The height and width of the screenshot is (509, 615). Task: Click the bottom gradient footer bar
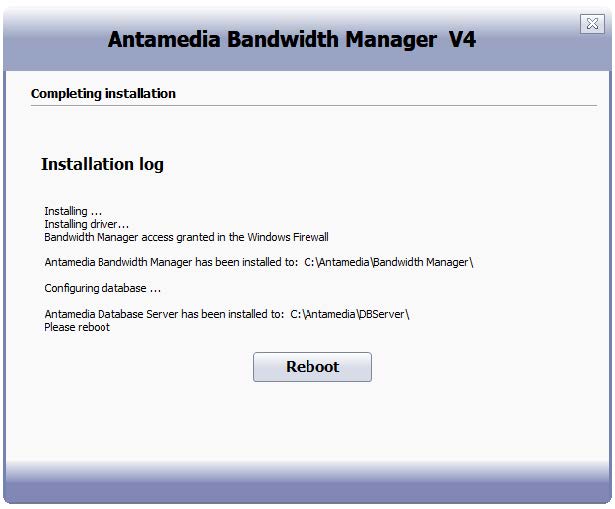(x=308, y=482)
